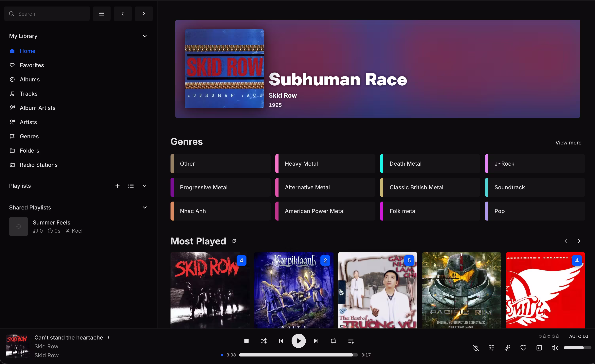The image size is (595, 364).
Task: Open Favorites in the sidebar
Action: tap(32, 65)
